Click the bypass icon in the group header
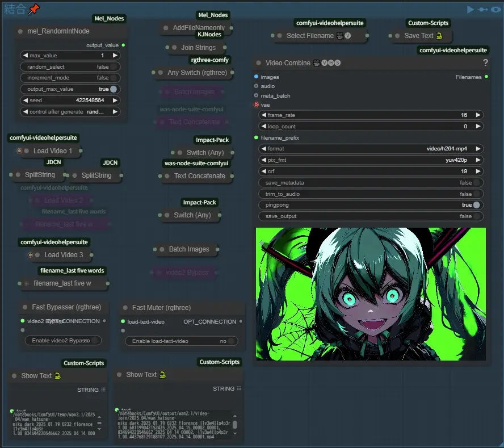Image resolution: width=504 pixels, height=448 pixels. (483, 9)
